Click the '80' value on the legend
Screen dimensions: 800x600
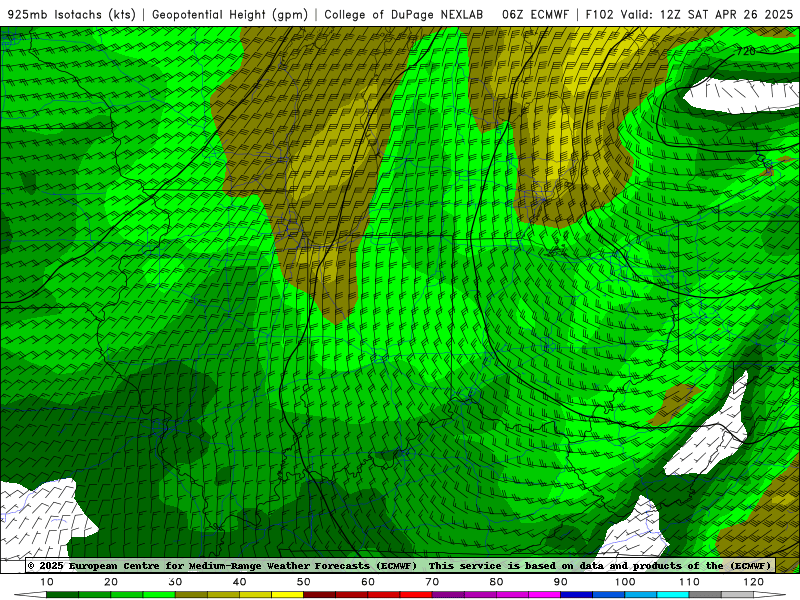coord(496,582)
